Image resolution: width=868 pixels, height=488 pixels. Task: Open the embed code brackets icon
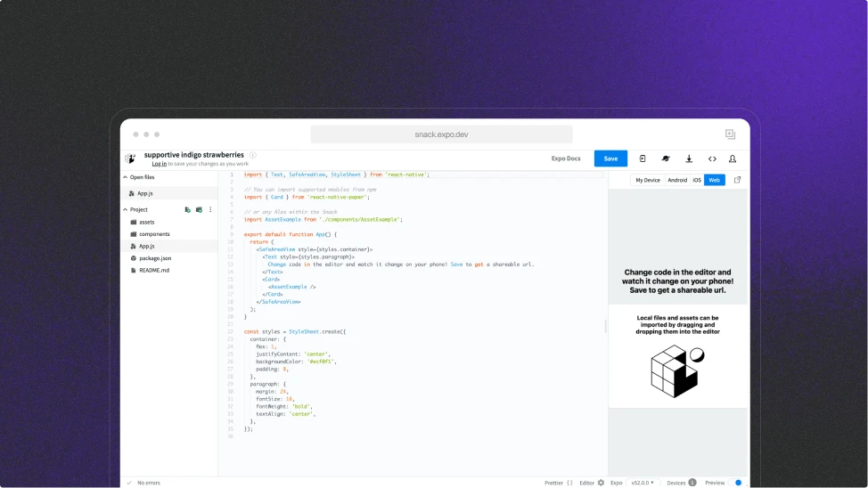point(712,159)
